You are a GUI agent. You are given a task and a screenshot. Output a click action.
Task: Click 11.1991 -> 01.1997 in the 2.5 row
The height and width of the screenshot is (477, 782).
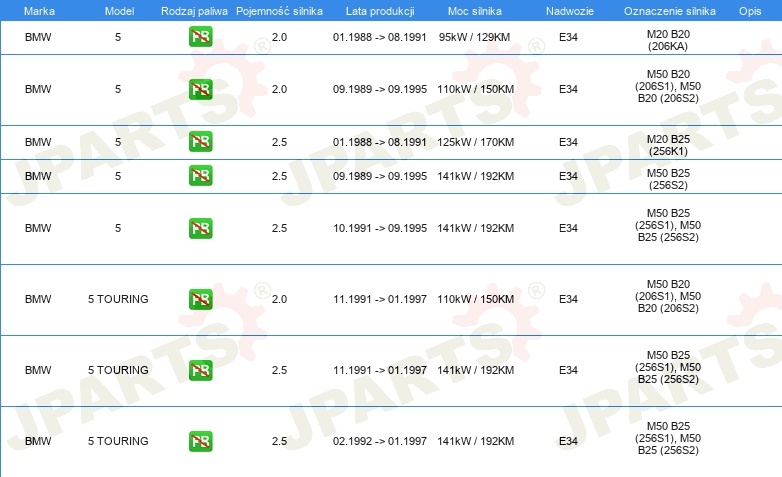pyautogui.click(x=380, y=370)
